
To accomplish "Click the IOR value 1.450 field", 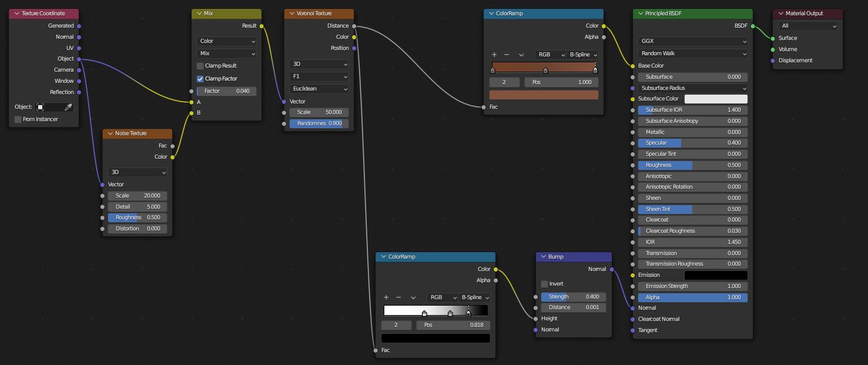I will [693, 242].
